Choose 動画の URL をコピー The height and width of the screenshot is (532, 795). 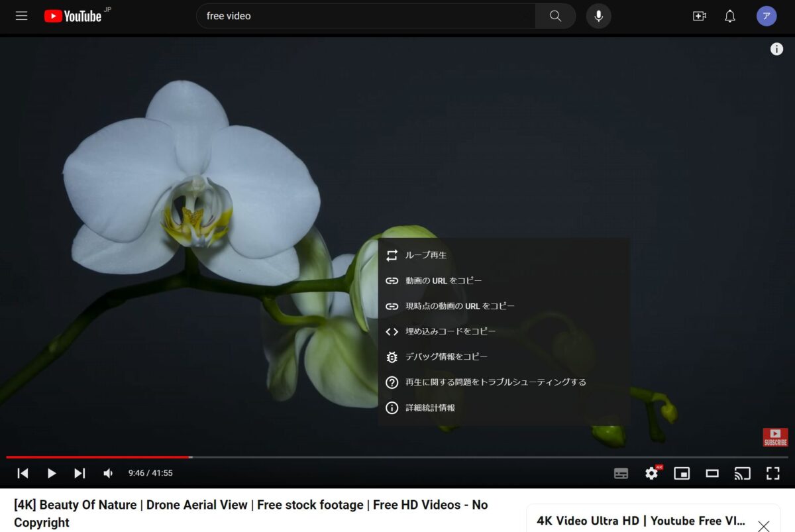503,281
